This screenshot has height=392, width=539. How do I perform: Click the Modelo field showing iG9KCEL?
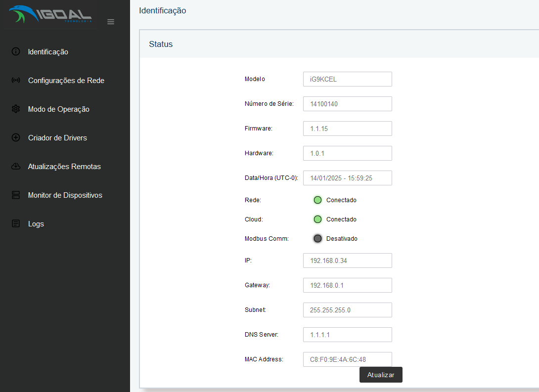click(348, 79)
